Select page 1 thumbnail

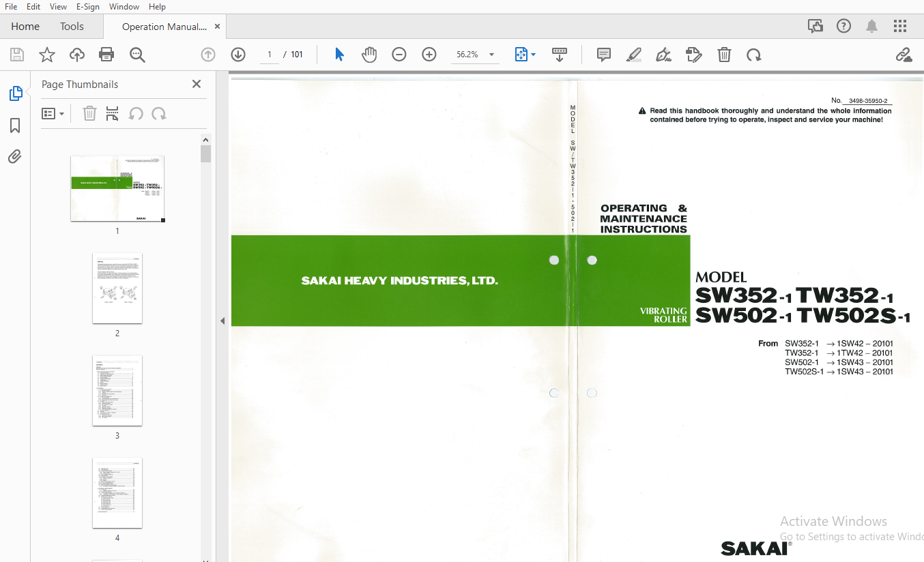(117, 189)
